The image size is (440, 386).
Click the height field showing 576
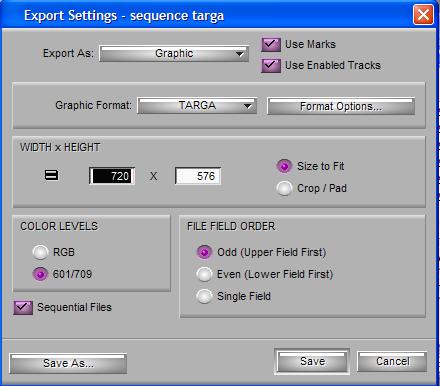(198, 176)
